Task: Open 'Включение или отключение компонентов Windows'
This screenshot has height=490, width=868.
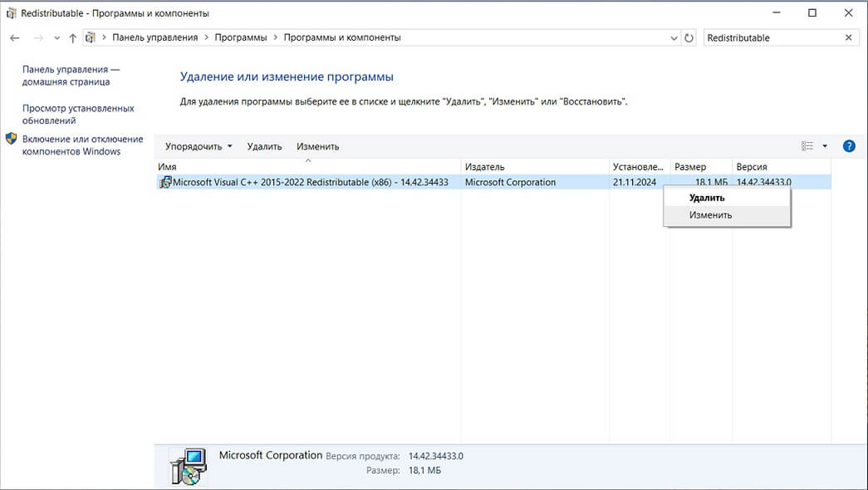Action: 82,145
